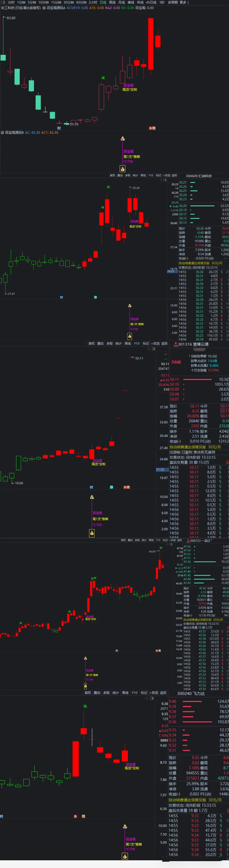Click 停 marker on 汇纳科技 chart axis

pyautogui.click(x=95, y=297)
